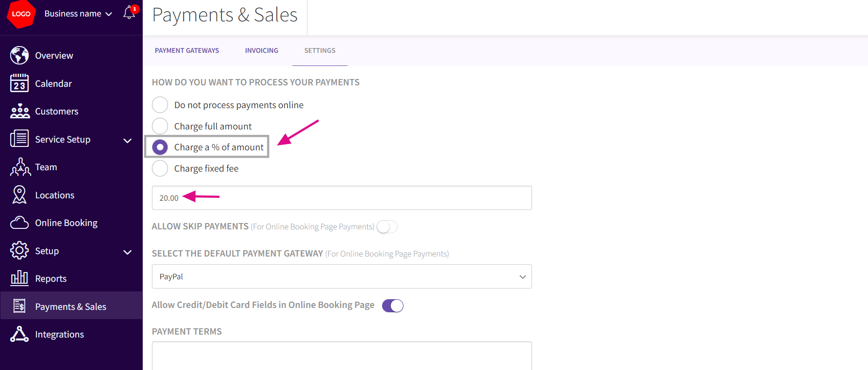
Task: Open the PayPal default gateway dropdown
Action: tap(342, 276)
